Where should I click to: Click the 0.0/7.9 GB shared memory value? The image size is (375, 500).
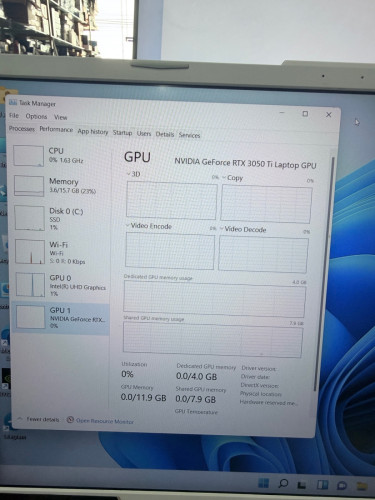click(196, 399)
